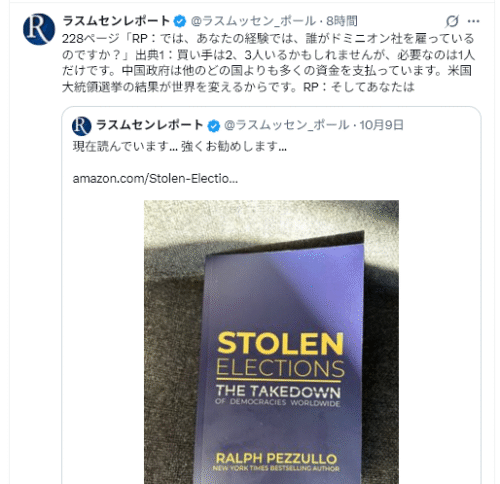Click the small R avatar in quoted post
The width and height of the screenshot is (500, 484).
[82, 126]
